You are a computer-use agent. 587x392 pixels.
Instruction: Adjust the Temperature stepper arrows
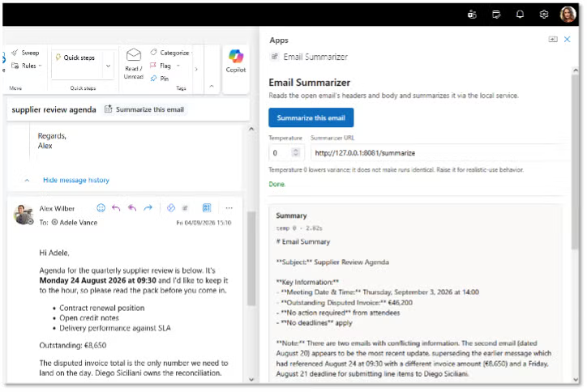point(296,152)
